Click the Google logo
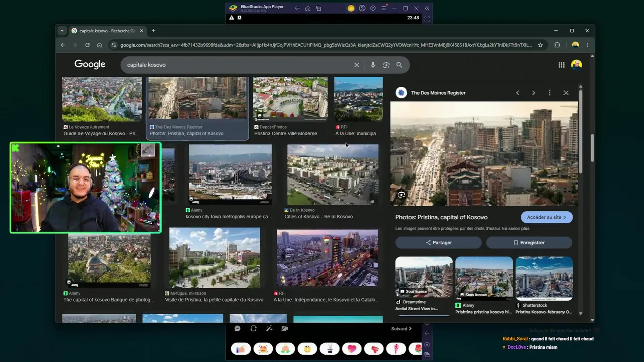This screenshot has width=644, height=362. tap(90, 64)
